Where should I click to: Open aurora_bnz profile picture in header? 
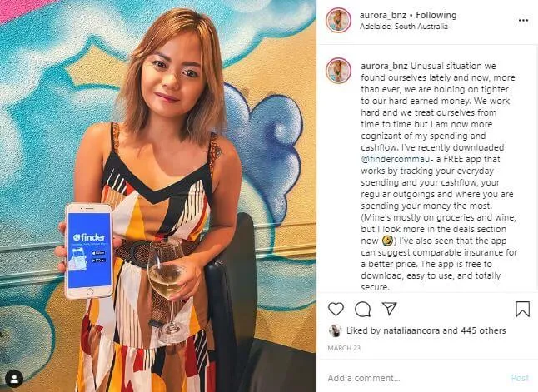click(338, 20)
